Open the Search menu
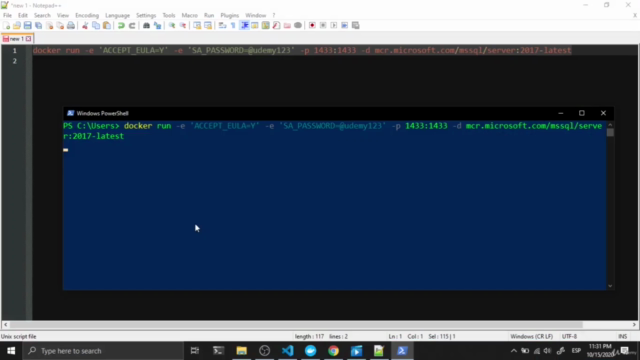The width and height of the screenshot is (640, 360). 42,15
